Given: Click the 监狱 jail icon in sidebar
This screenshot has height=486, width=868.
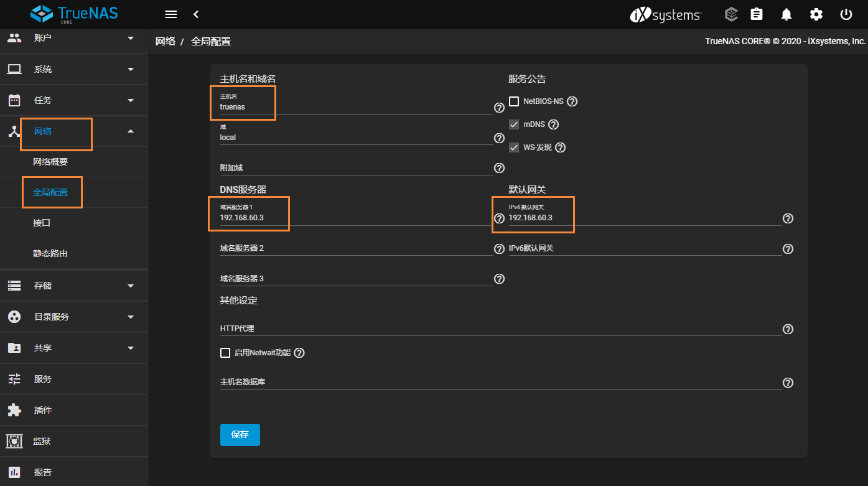Looking at the screenshot, I should coord(14,441).
